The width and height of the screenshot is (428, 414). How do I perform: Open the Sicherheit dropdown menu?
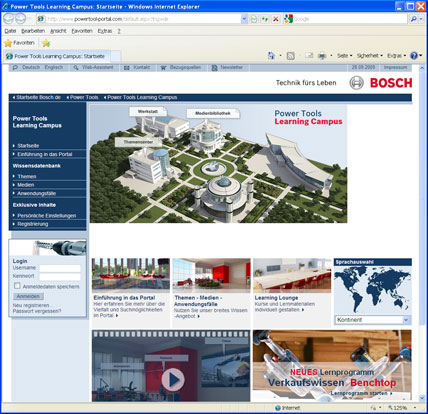coord(370,56)
